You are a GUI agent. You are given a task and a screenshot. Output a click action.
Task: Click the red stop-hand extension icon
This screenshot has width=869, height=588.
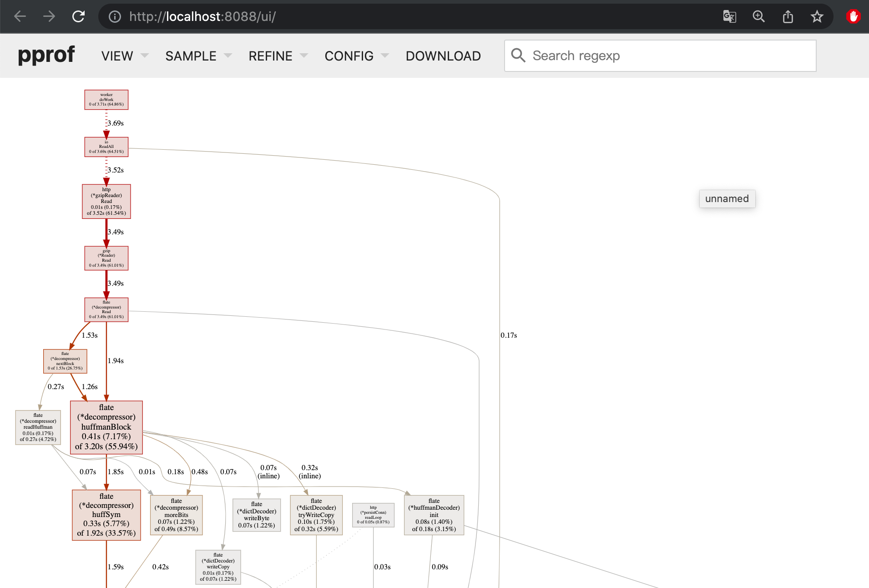[x=853, y=17]
